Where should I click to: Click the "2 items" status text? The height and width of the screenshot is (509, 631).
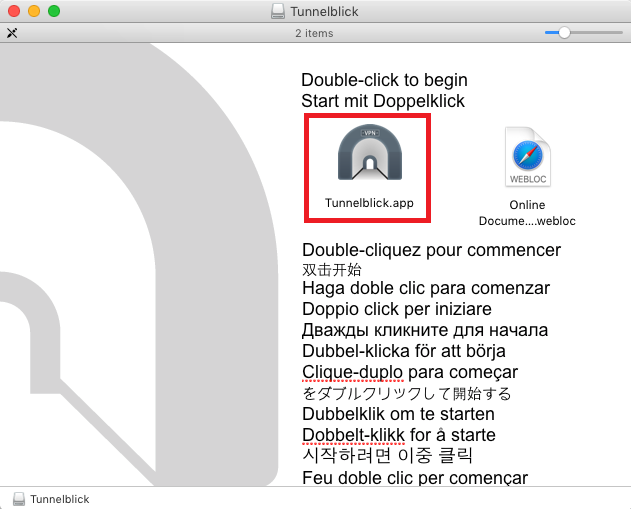[x=314, y=33]
